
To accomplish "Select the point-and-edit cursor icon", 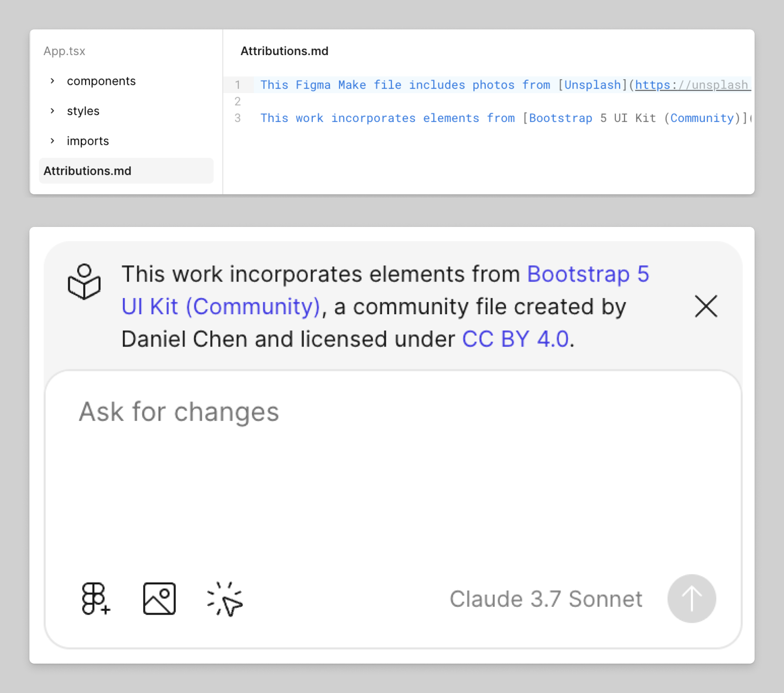I will point(225,599).
